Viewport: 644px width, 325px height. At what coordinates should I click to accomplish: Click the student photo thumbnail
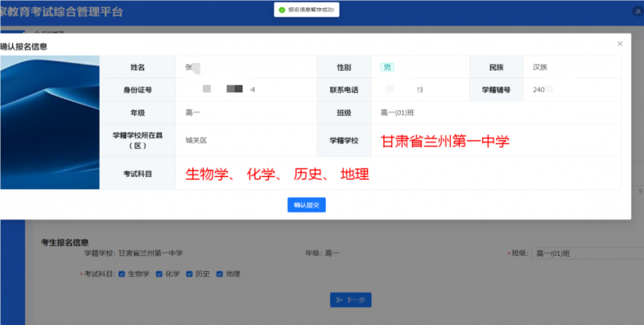(50, 122)
